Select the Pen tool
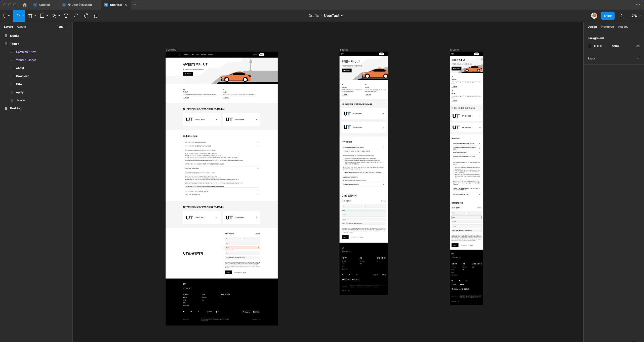Screen dimensions: 644x342 click(54, 16)
